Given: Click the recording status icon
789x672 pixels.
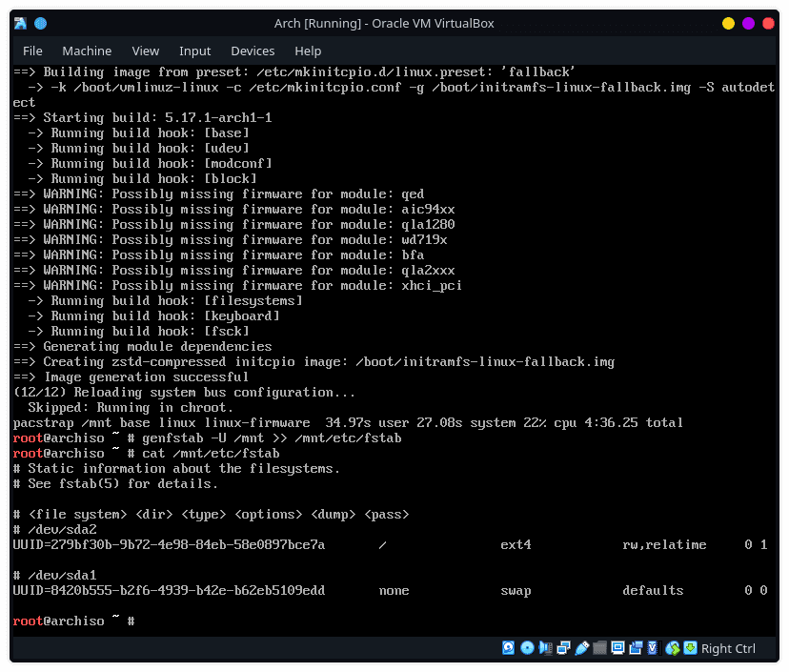Looking at the screenshot, I should coord(636,648).
